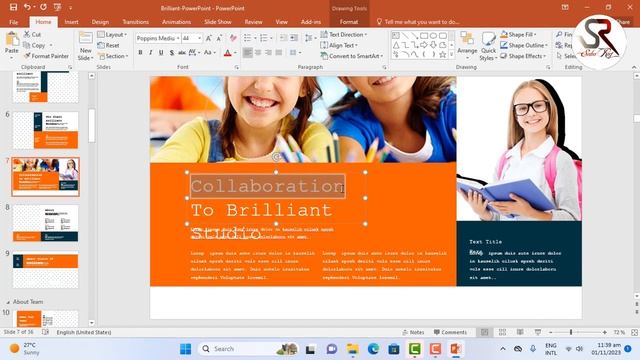Viewport: 640px width, 360px height.
Task: Switch to Slide Sorter view in status bar
Action: click(502, 332)
